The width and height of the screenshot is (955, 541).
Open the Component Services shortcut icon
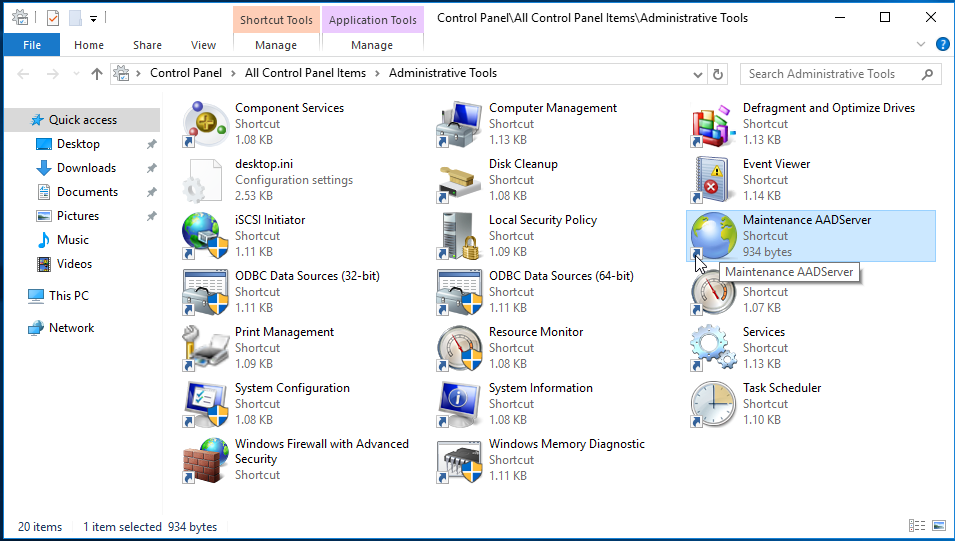(206, 124)
